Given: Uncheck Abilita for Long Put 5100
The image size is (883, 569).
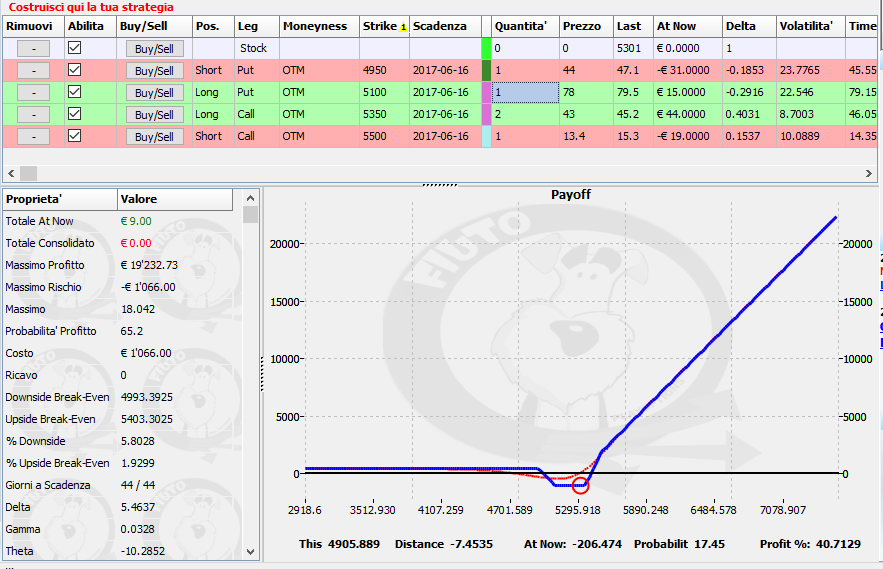Looking at the screenshot, I should (74, 92).
